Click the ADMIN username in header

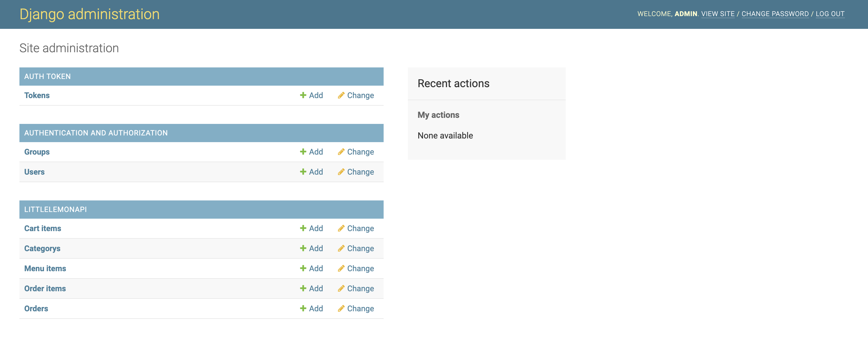coord(685,14)
